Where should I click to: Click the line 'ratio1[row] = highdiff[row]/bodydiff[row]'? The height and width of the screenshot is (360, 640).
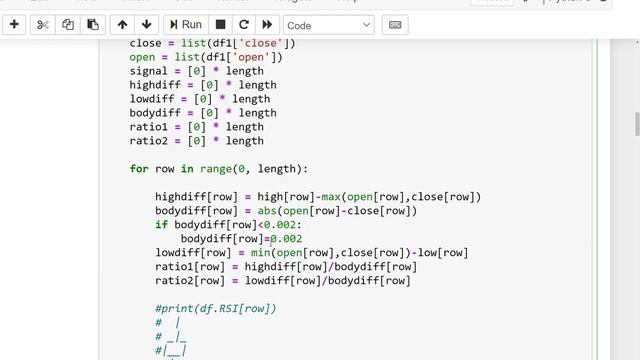click(286, 267)
